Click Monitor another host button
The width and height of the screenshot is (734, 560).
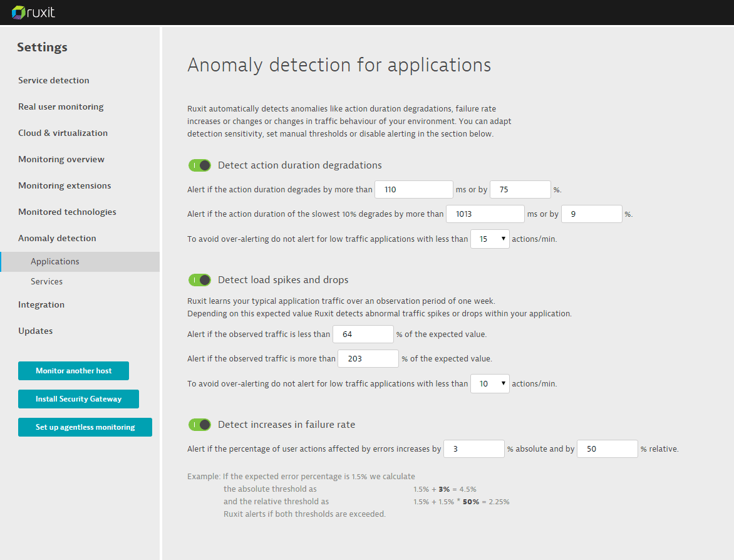pyautogui.click(x=73, y=371)
